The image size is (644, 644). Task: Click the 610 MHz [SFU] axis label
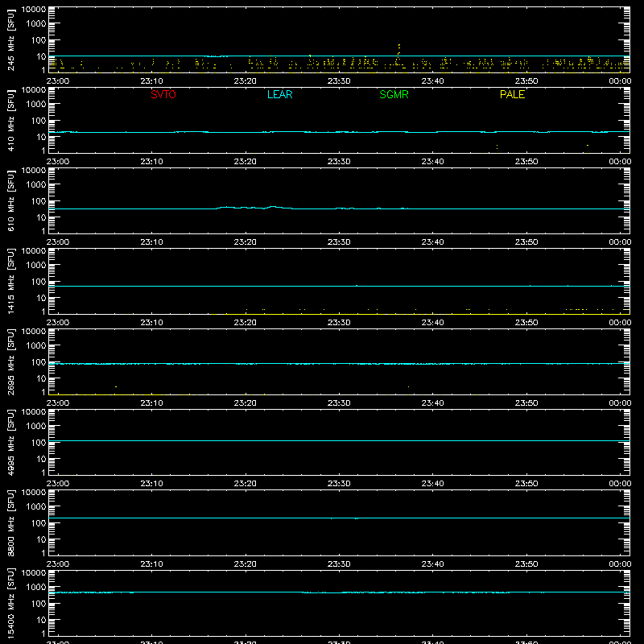[10, 200]
